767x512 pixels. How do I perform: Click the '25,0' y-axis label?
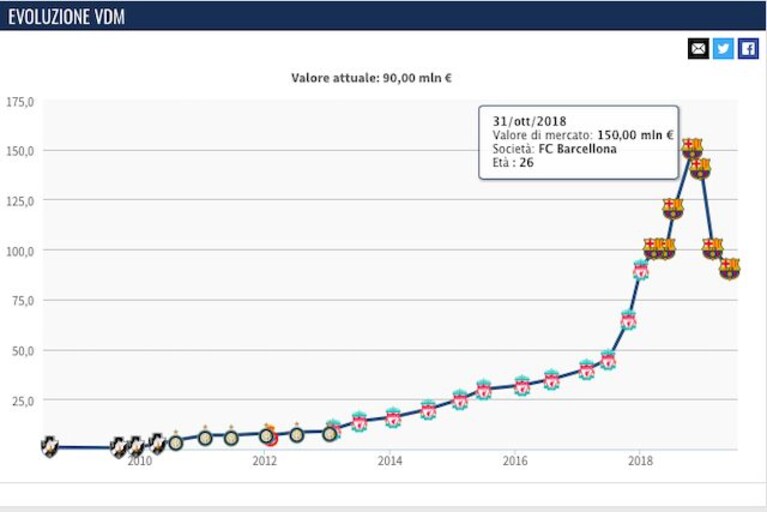tap(23, 401)
